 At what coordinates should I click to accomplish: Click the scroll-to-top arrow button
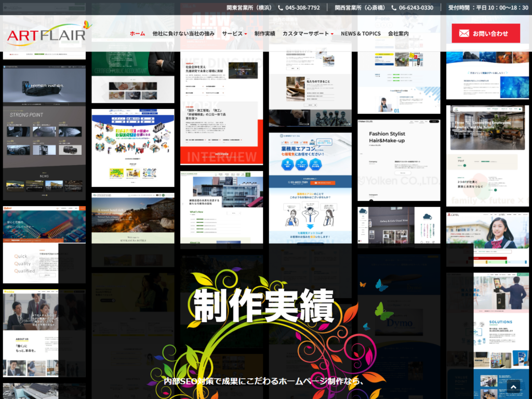(x=513, y=387)
